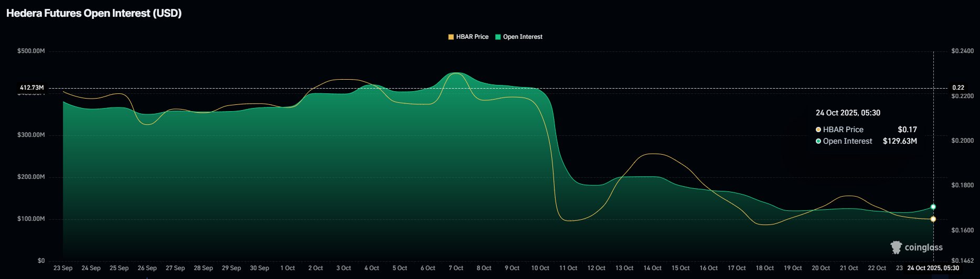Click the 7 Oct x-axis label
This screenshot has height=279, width=980.
tap(456, 268)
